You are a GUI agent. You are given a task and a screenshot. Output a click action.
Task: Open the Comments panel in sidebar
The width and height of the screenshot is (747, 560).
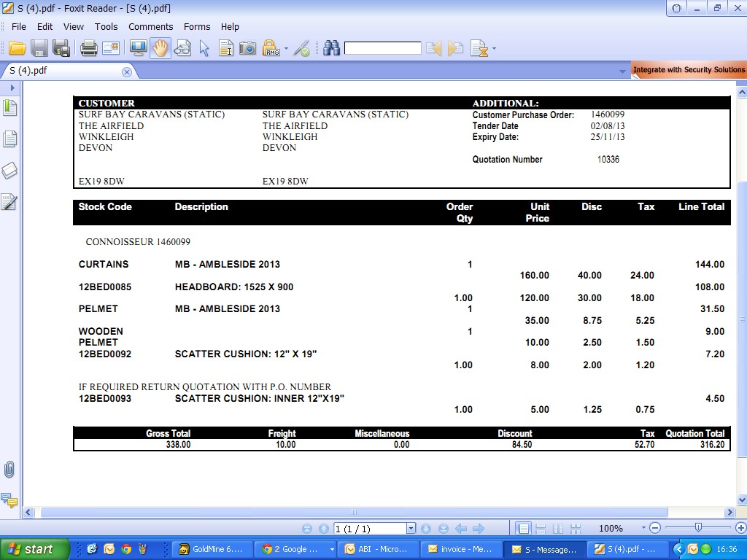click(x=9, y=500)
